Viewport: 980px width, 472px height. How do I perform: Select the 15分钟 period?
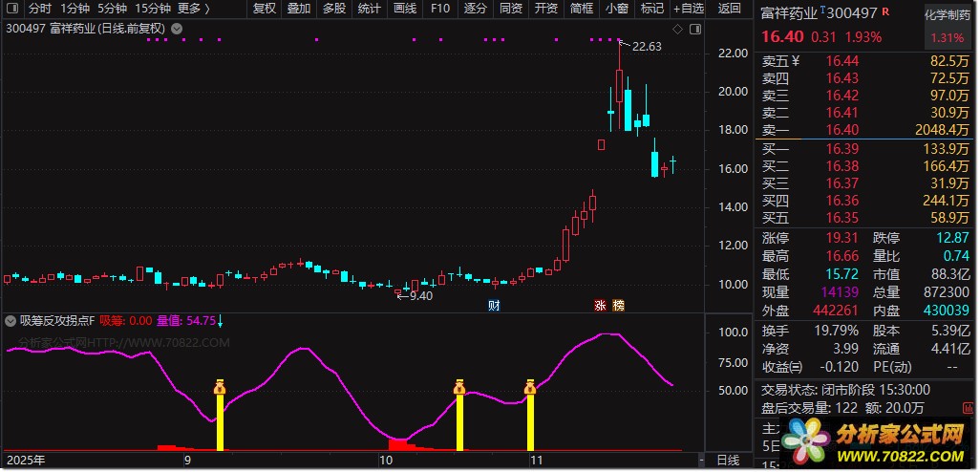coord(153,9)
